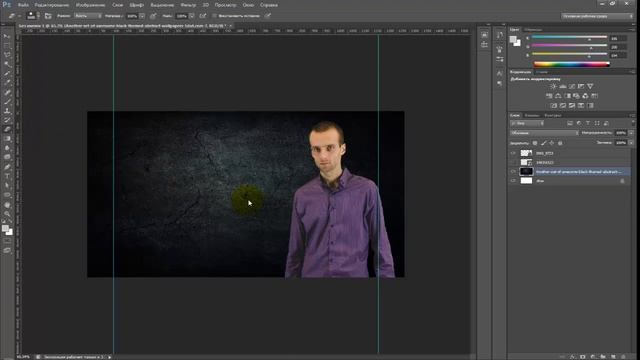640x360 pixels.
Task: Toggle the Erase to History checkbox
Action: click(x=214, y=16)
